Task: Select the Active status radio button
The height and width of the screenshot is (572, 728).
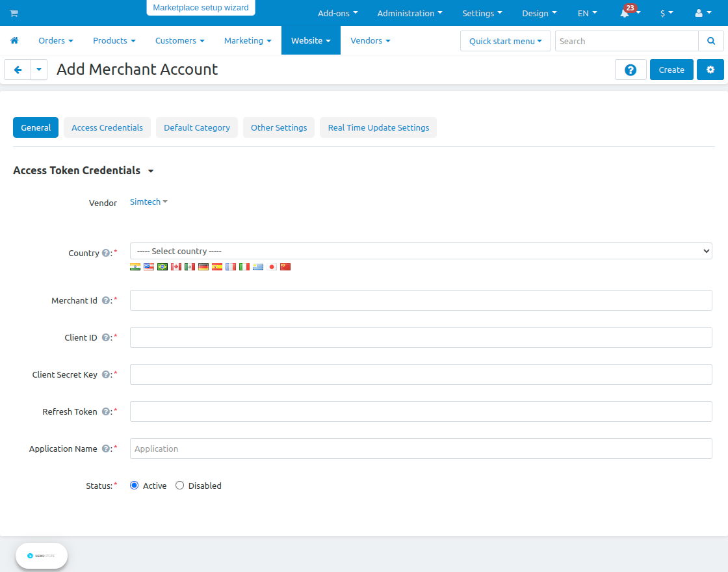Action: click(134, 486)
